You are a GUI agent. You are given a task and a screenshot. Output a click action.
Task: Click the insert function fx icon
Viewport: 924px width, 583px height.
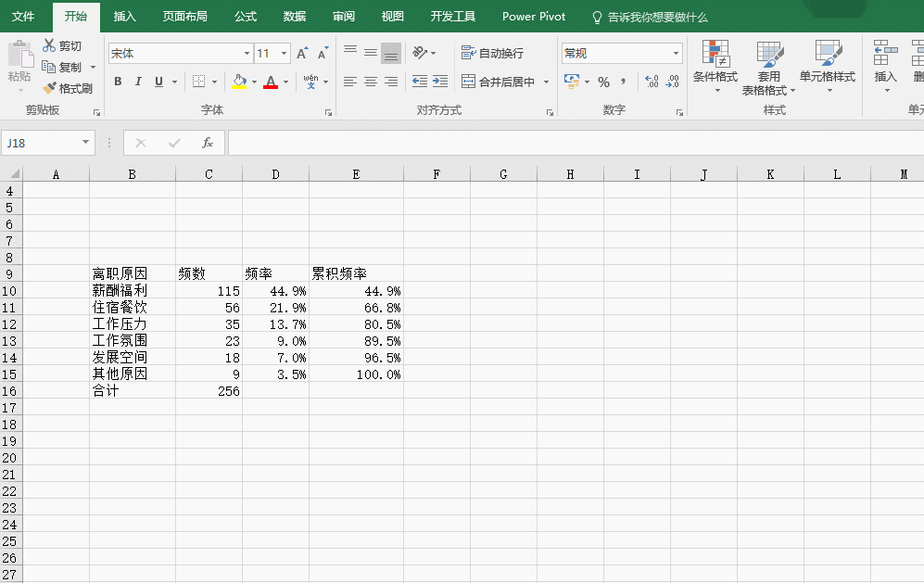[x=208, y=143]
